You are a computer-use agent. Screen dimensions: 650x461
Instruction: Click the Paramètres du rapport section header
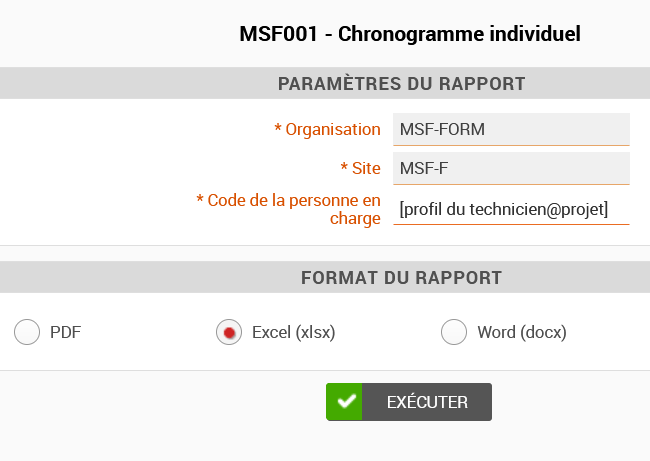tap(401, 83)
